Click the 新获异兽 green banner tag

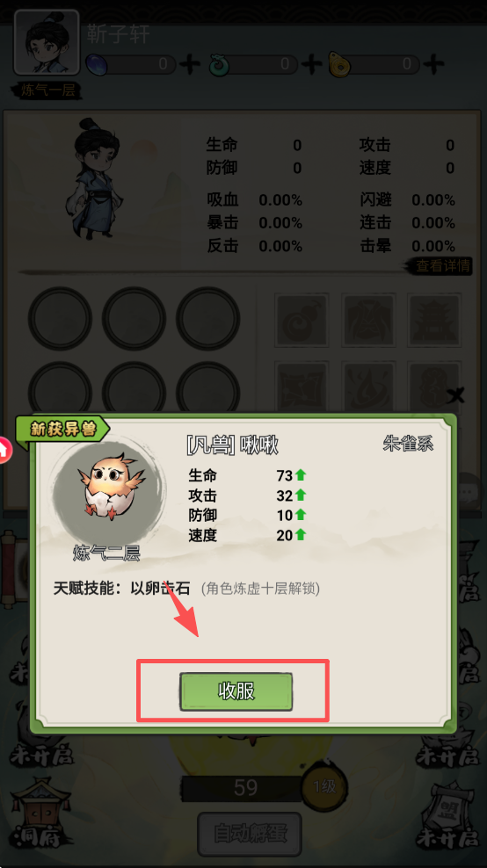(x=62, y=429)
